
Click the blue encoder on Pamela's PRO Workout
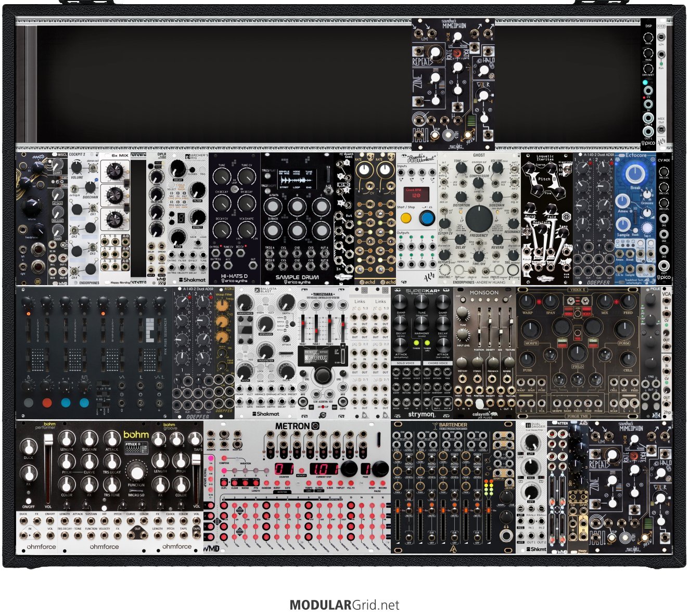coord(427,218)
